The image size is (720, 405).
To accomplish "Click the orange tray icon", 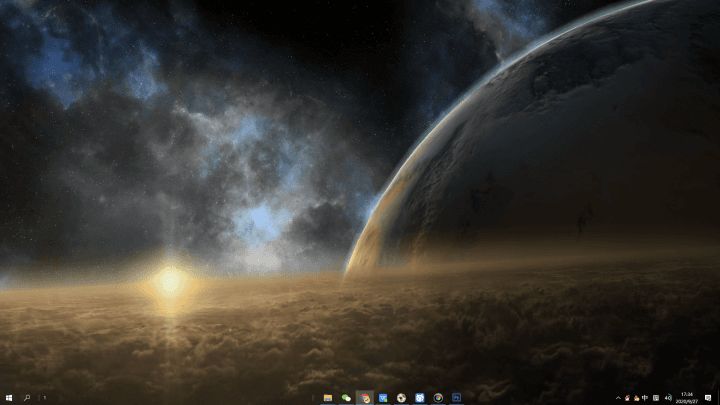I will pyautogui.click(x=636, y=398).
